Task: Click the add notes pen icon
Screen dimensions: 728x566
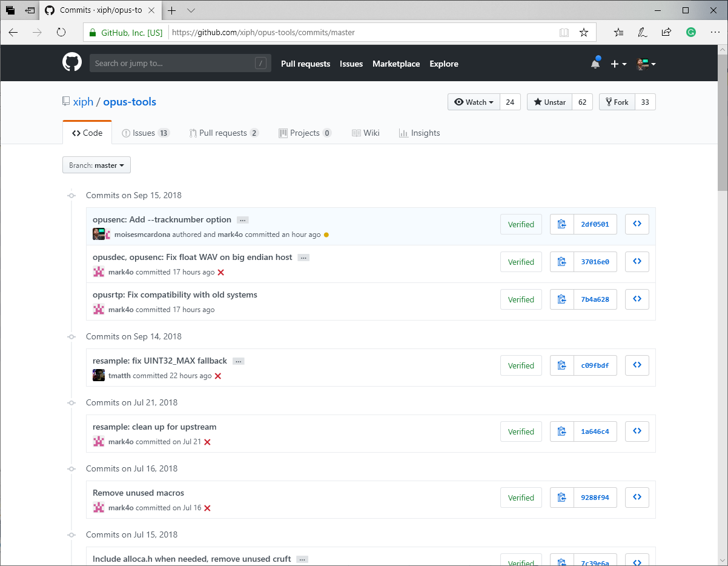Action: pyautogui.click(x=643, y=33)
